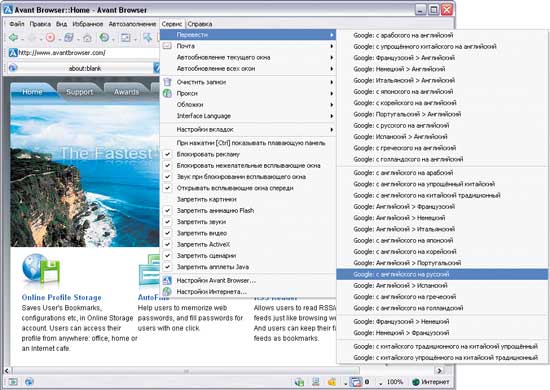Click the globe status bar icon at left
The height and width of the screenshot is (390, 550).
pyautogui.click(x=29, y=382)
